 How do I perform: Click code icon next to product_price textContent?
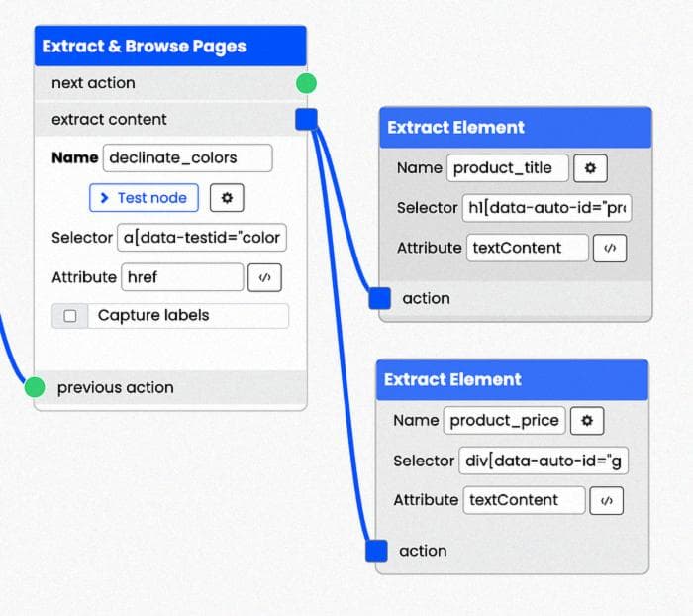pos(606,500)
